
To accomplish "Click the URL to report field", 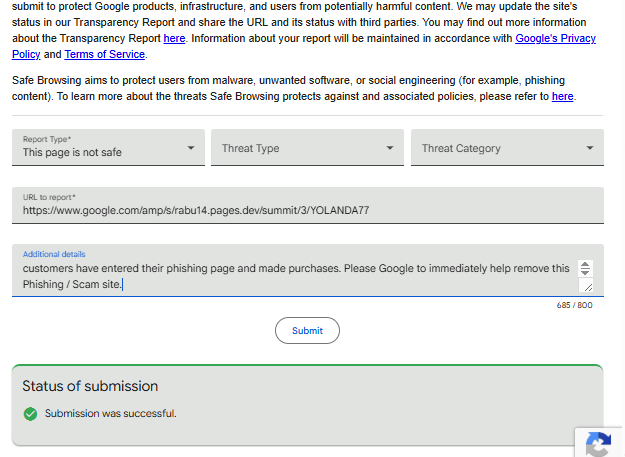I will 308,210.
